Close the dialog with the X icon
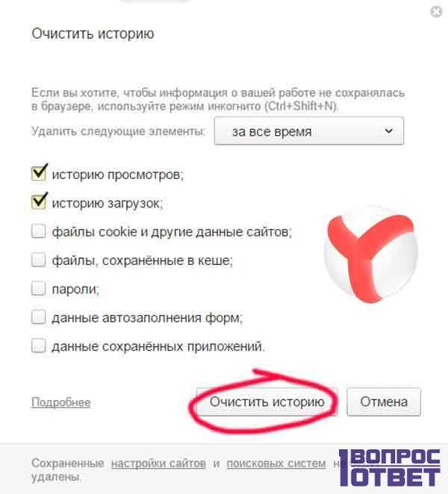 pos(436,12)
